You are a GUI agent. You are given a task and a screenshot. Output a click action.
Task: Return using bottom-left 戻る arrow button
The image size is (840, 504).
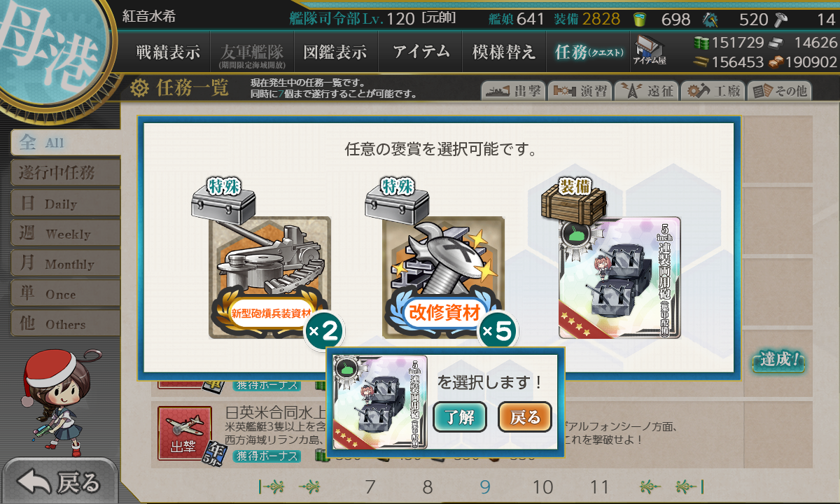point(59,482)
